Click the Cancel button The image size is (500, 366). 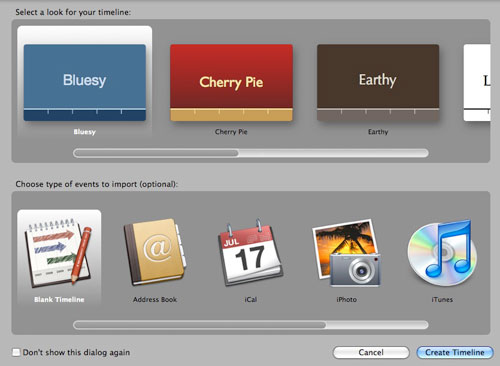pos(371,352)
